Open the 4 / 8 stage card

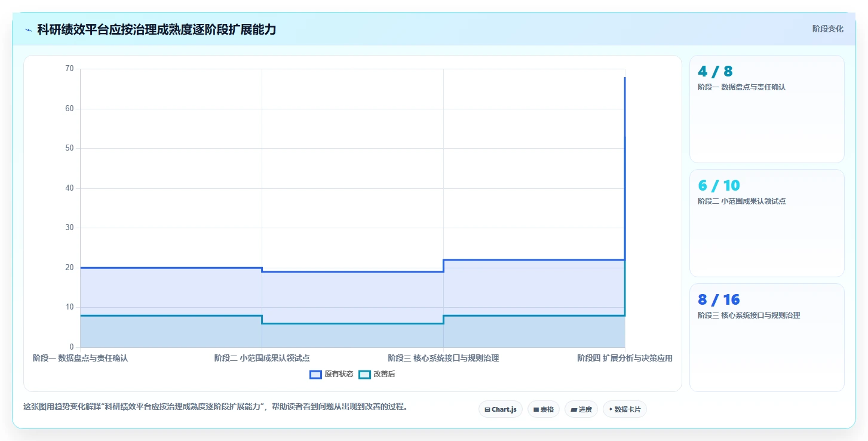pos(766,109)
